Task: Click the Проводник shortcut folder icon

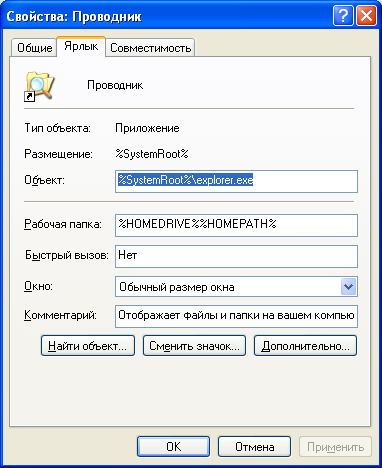Action: point(39,86)
